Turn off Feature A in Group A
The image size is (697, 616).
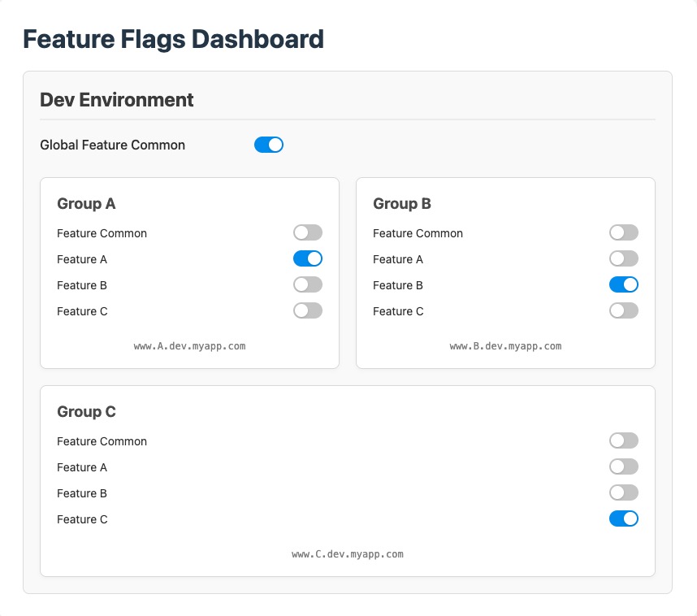pos(307,259)
